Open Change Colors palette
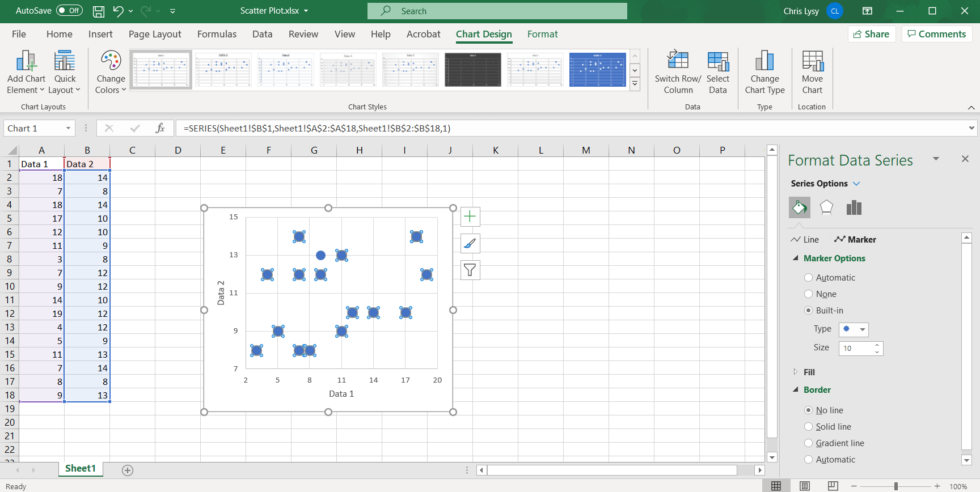The image size is (980, 492). 111,73
